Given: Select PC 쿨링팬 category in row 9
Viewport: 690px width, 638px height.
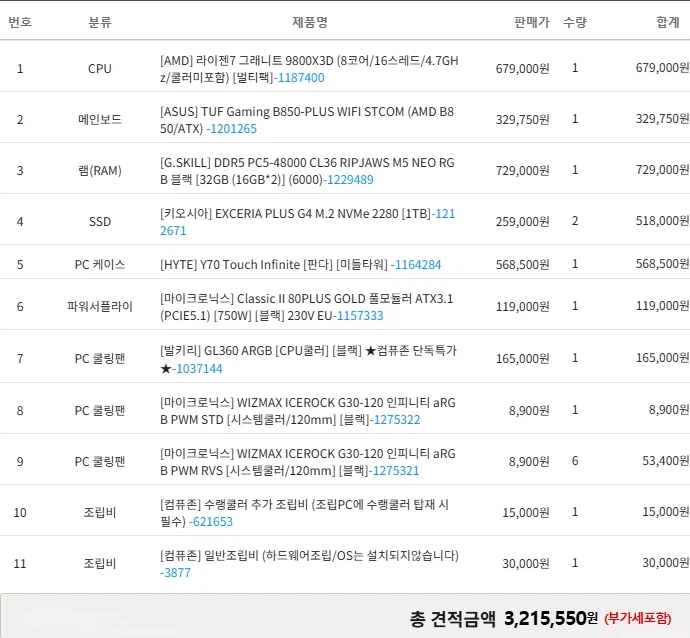Looking at the screenshot, I should pos(100,462).
